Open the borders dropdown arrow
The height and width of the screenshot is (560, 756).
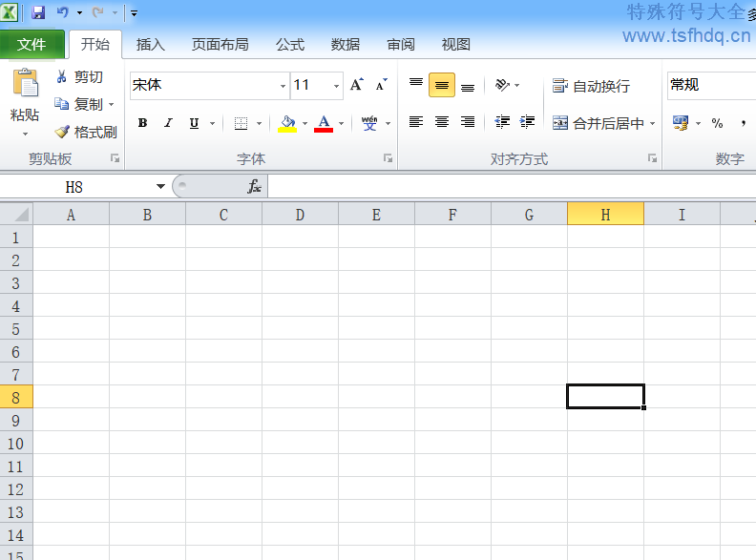coord(259,123)
